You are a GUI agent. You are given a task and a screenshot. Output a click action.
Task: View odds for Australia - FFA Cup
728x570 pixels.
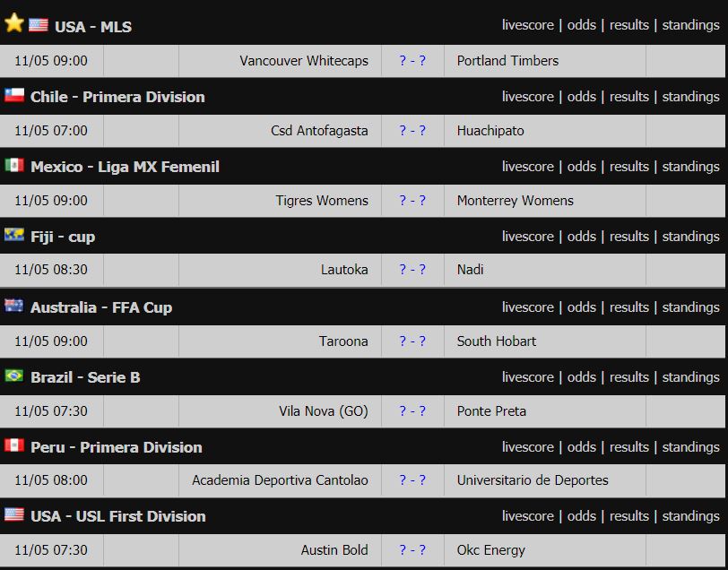point(581,307)
